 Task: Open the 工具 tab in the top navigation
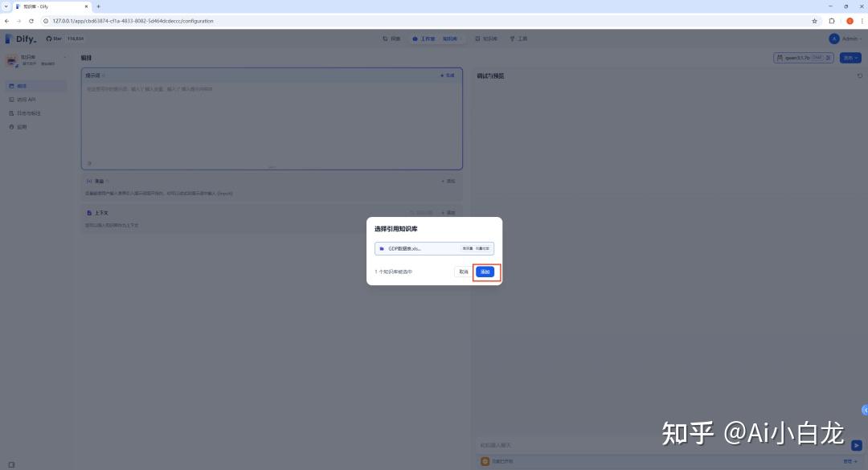(518, 39)
